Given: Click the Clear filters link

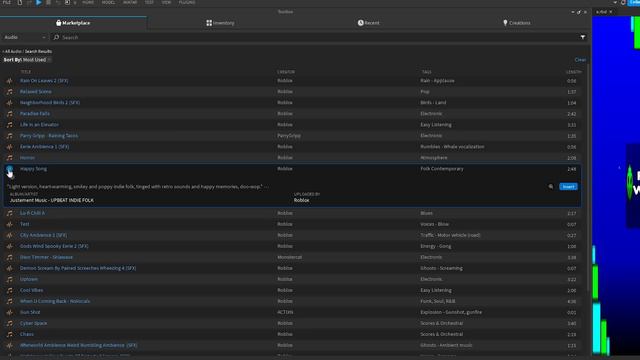Looking at the screenshot, I should (x=580, y=60).
